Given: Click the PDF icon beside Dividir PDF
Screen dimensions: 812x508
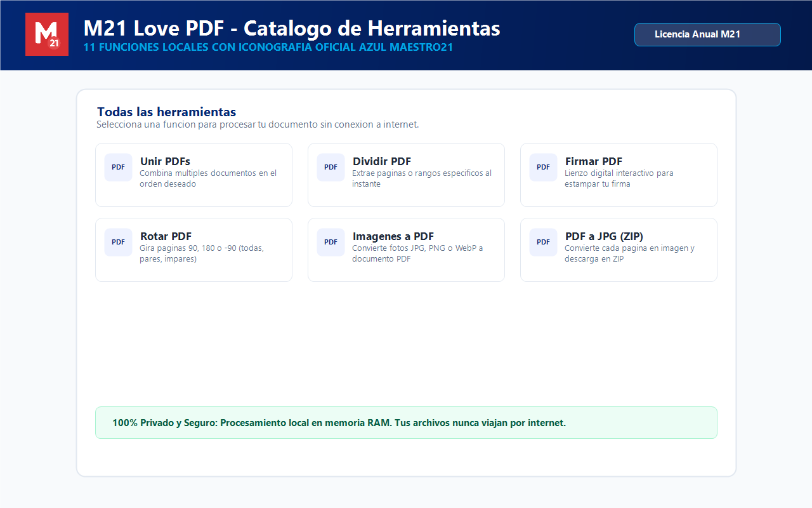Looking at the screenshot, I should (x=331, y=167).
